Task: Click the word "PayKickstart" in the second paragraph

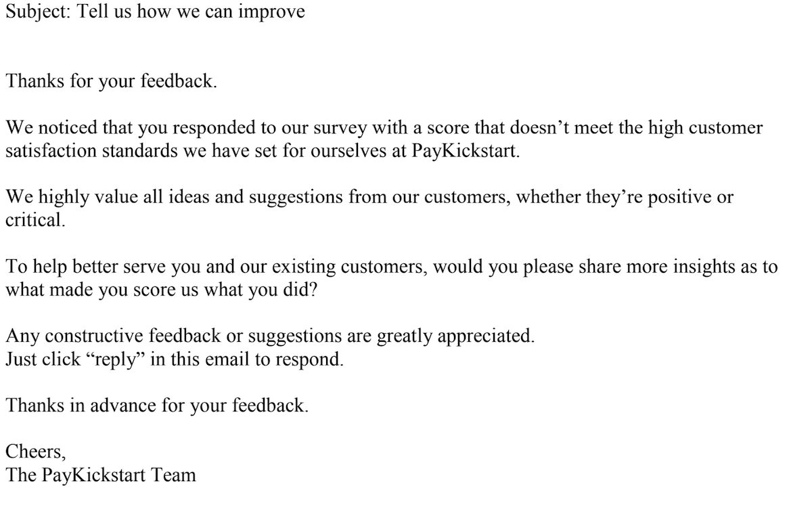Action: [x=466, y=151]
